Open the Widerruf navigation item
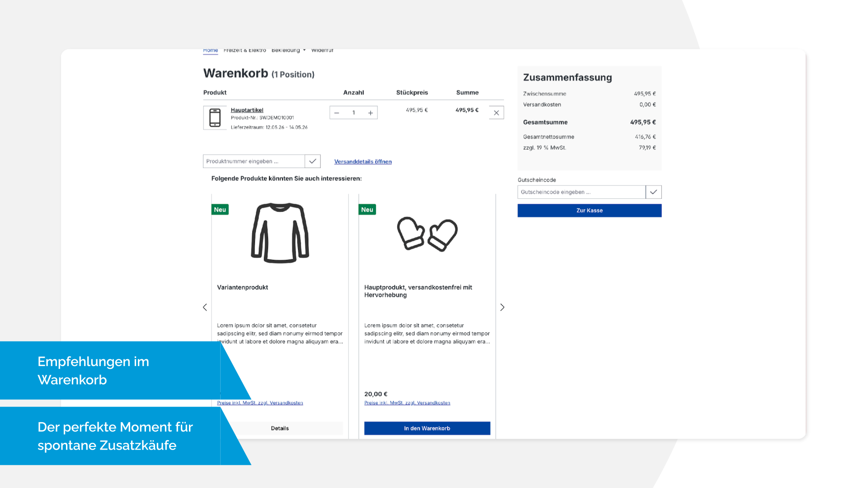The width and height of the screenshot is (868, 488). tap(322, 51)
